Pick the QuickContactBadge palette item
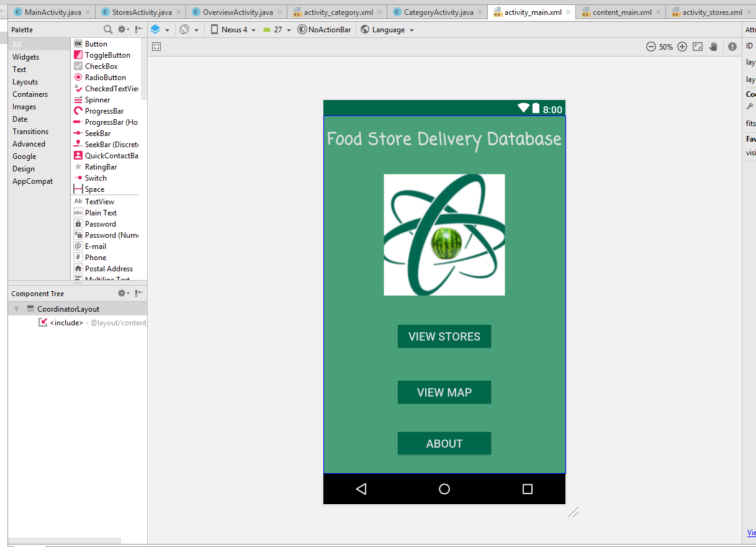756x547 pixels. (x=106, y=155)
